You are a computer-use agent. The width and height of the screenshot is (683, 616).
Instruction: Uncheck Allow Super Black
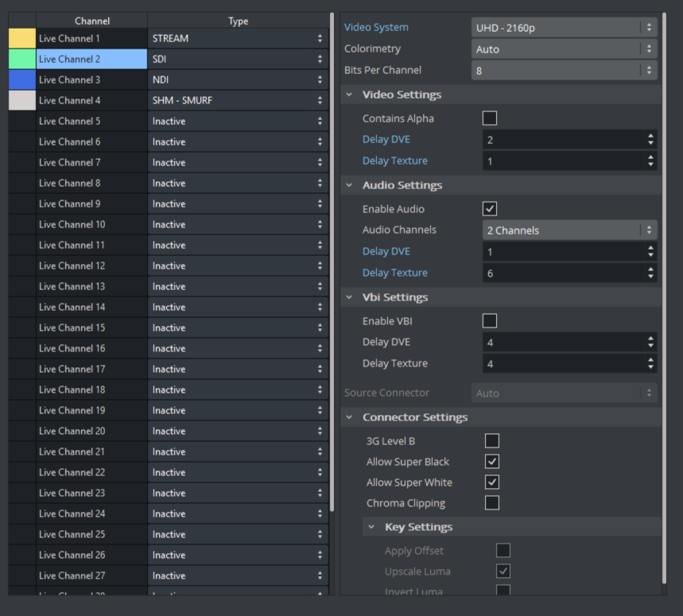(x=492, y=462)
